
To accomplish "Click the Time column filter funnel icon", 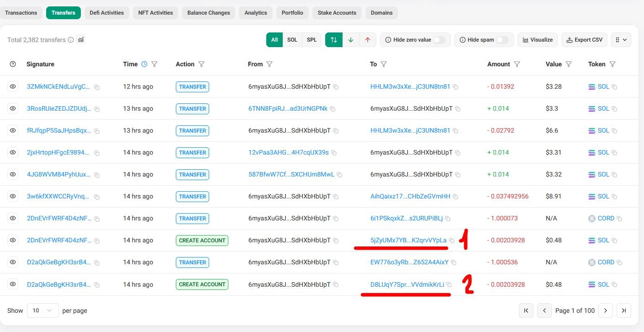I will [x=154, y=64].
